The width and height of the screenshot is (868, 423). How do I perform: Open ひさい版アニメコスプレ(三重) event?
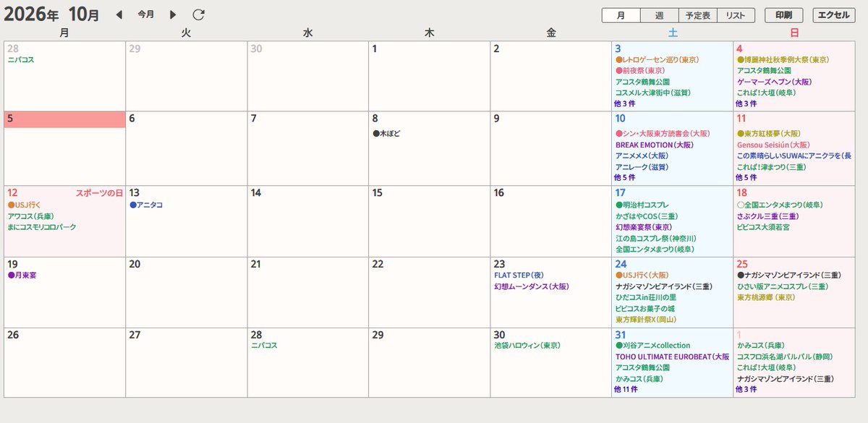783,286
